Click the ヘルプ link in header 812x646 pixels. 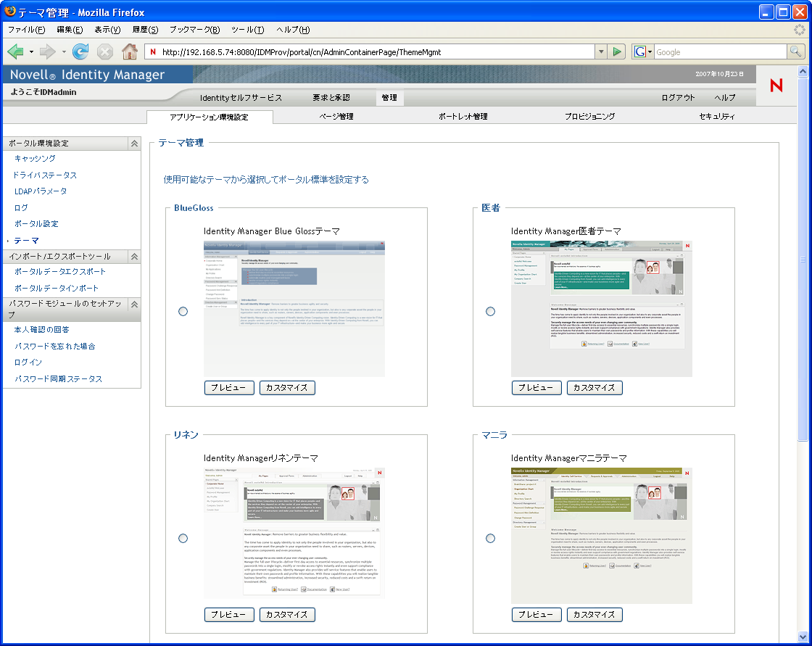724,97
